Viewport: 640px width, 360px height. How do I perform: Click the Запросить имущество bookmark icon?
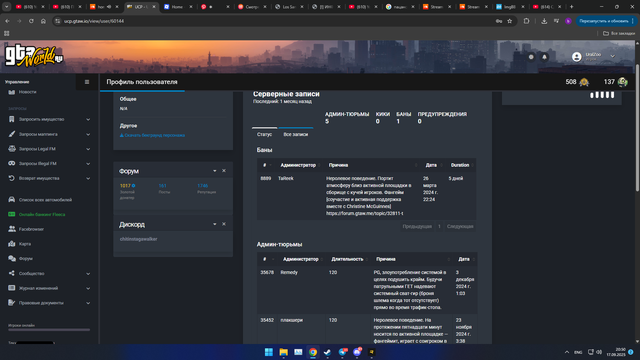tap(11, 119)
